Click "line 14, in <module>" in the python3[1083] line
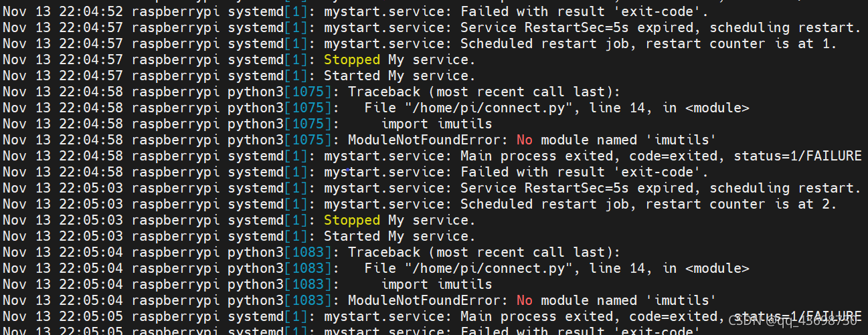The width and height of the screenshot is (868, 335). click(x=669, y=268)
